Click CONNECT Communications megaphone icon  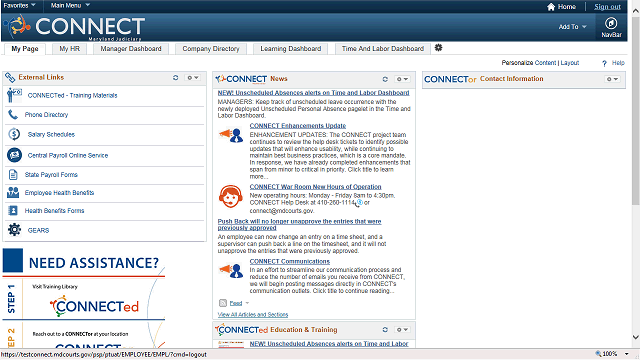pos(231,270)
